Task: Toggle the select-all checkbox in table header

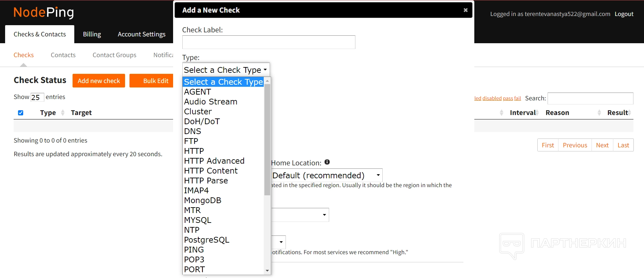Action: click(21, 113)
